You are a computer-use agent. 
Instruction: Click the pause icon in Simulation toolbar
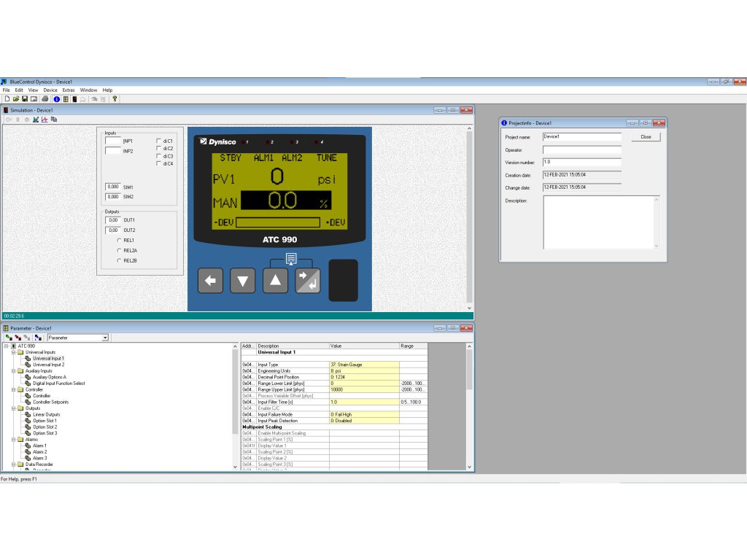tap(18, 120)
